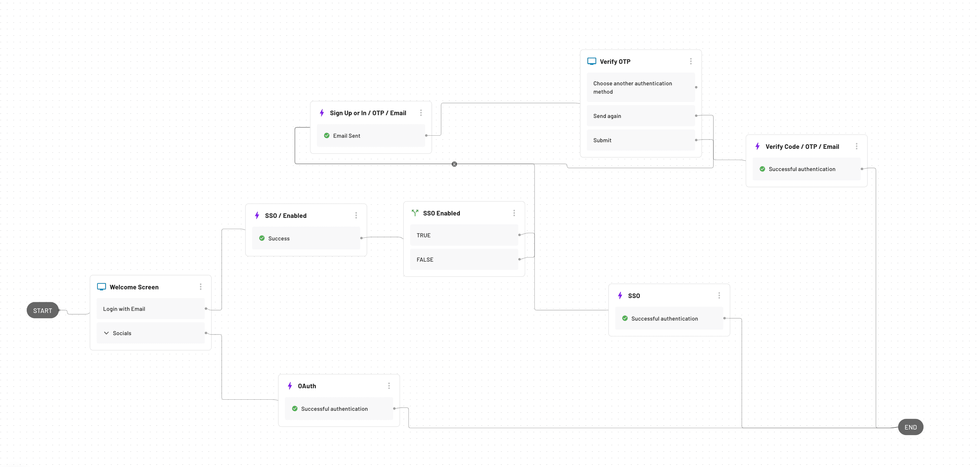Click the TRUE branch of SSO Enabled
This screenshot has height=467, width=980.
tap(463, 235)
